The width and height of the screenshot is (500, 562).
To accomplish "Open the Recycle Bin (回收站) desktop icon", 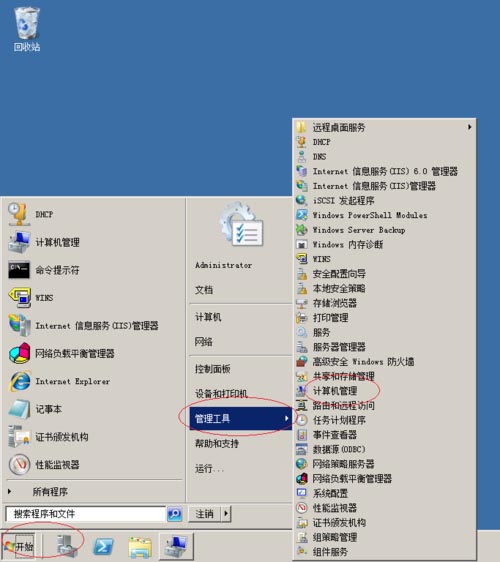I will pyautogui.click(x=27, y=29).
